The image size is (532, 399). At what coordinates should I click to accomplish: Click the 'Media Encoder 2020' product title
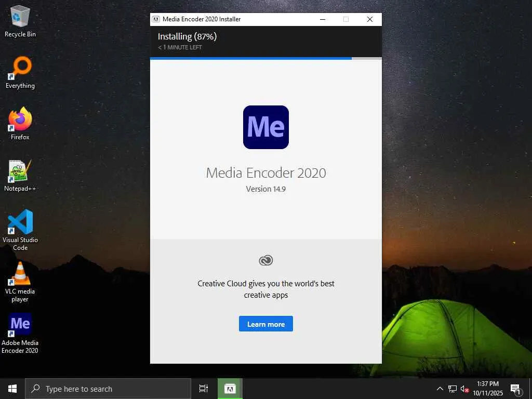265,173
